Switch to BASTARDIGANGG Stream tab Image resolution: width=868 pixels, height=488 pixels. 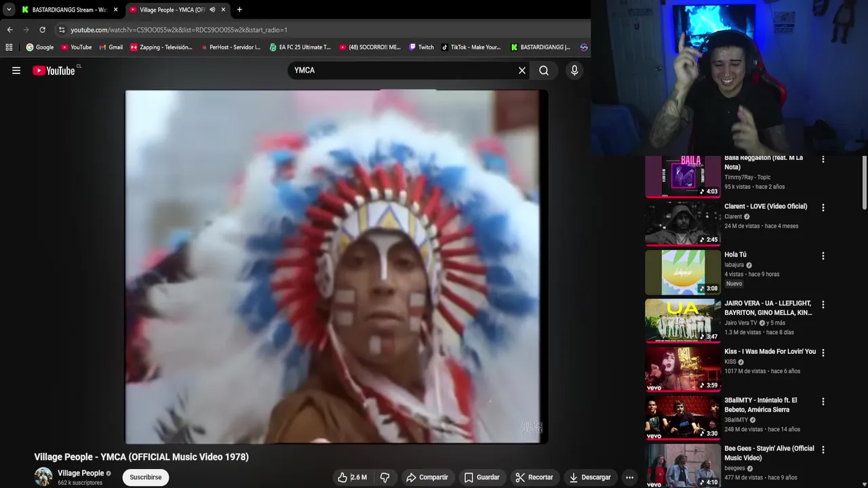point(70,9)
